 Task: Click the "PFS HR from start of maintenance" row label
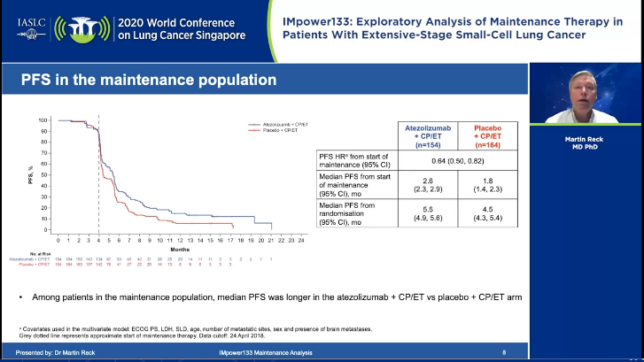[356, 160]
